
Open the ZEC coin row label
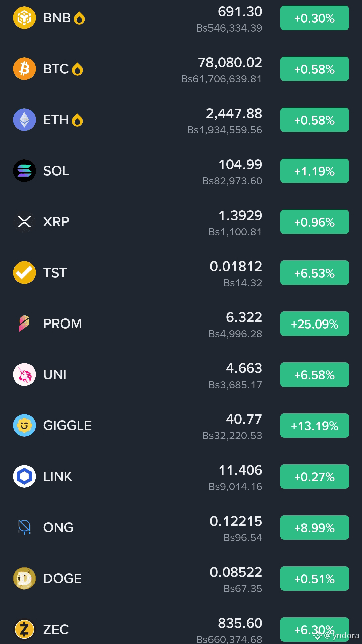pyautogui.click(x=56, y=629)
